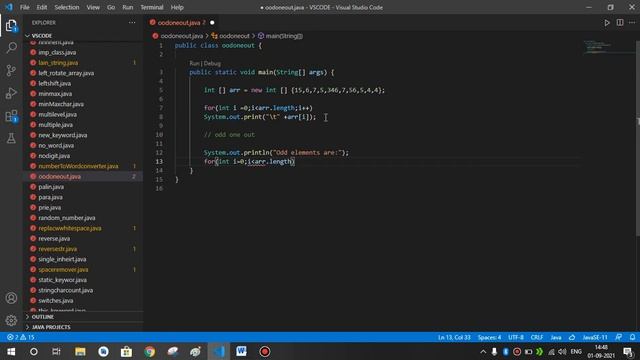Click the red screen recorder taskbar icon
The width and height of the screenshot is (640, 360).
pyautogui.click(x=264, y=351)
